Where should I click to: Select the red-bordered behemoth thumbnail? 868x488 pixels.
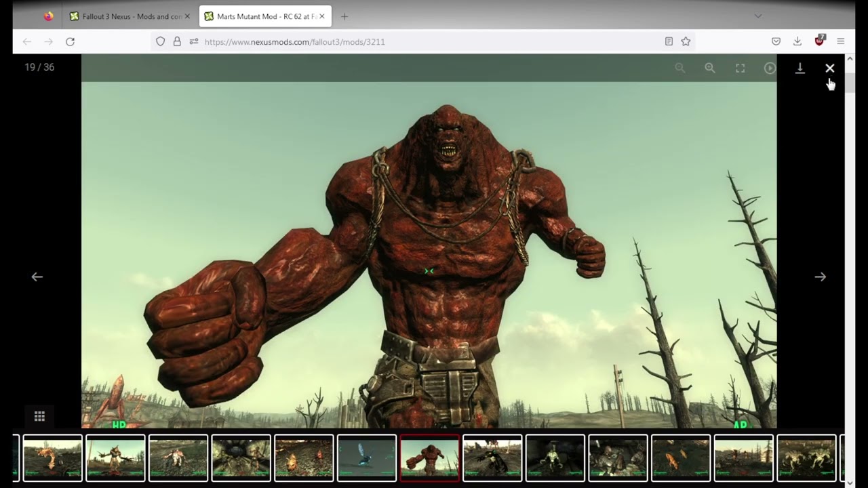[429, 458]
